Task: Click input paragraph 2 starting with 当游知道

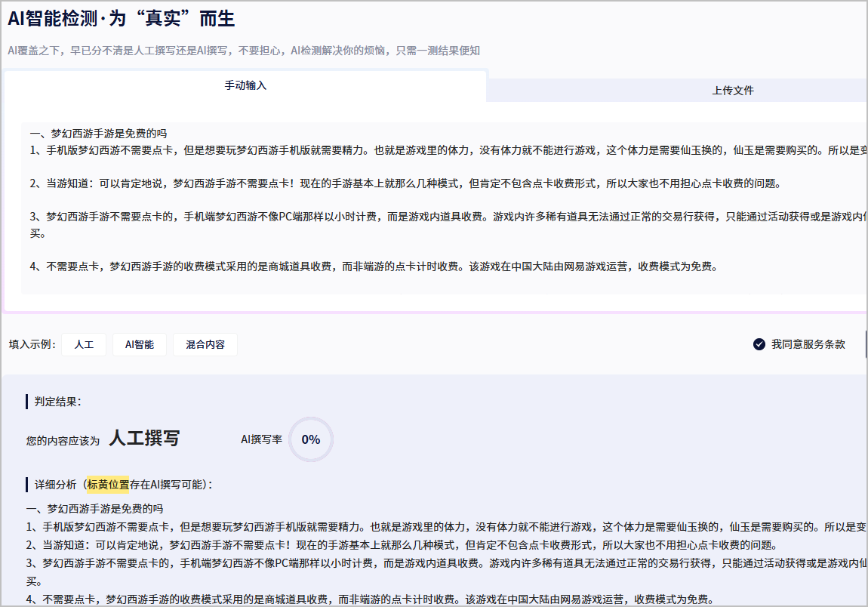Action: coord(302,183)
